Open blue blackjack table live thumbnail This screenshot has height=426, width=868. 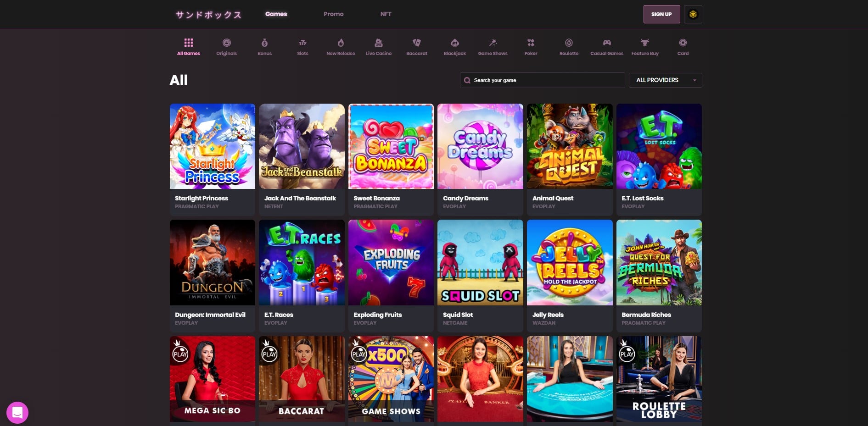(x=570, y=379)
